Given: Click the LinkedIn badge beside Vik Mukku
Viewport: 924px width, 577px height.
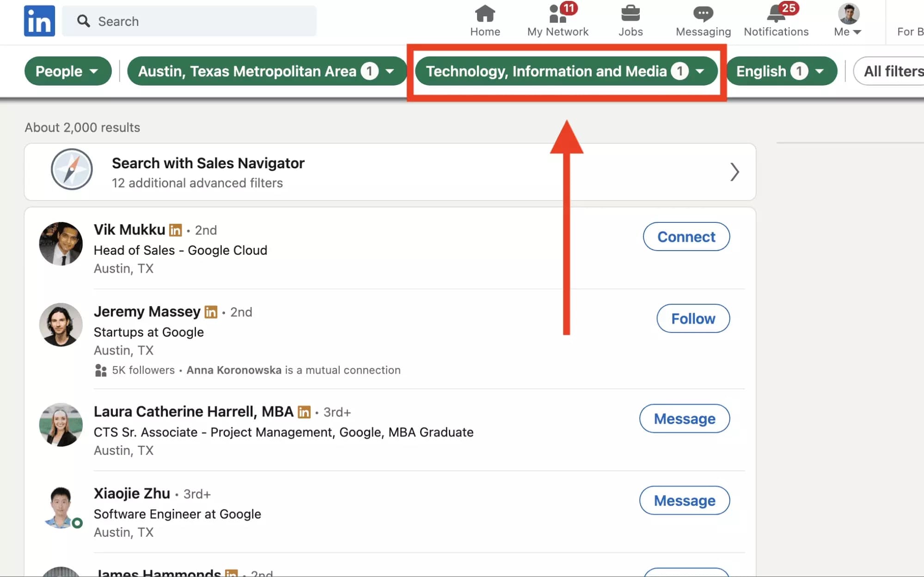Looking at the screenshot, I should pyautogui.click(x=176, y=230).
